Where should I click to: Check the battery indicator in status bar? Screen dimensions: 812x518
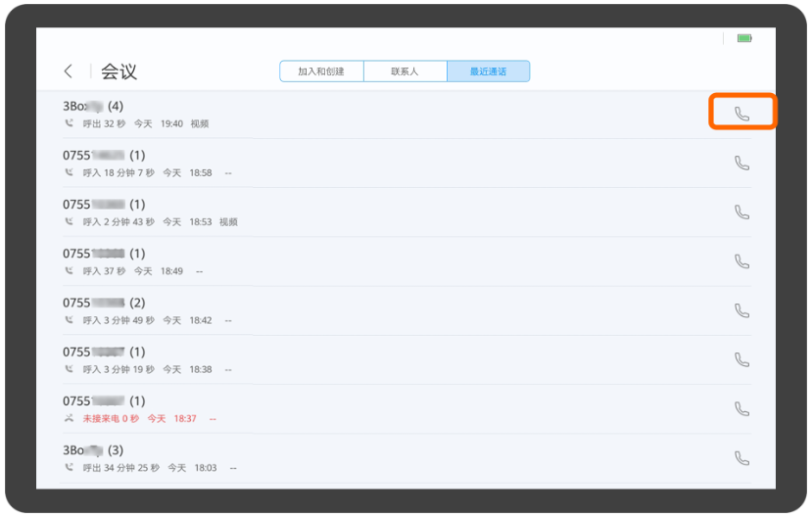pyautogui.click(x=744, y=38)
